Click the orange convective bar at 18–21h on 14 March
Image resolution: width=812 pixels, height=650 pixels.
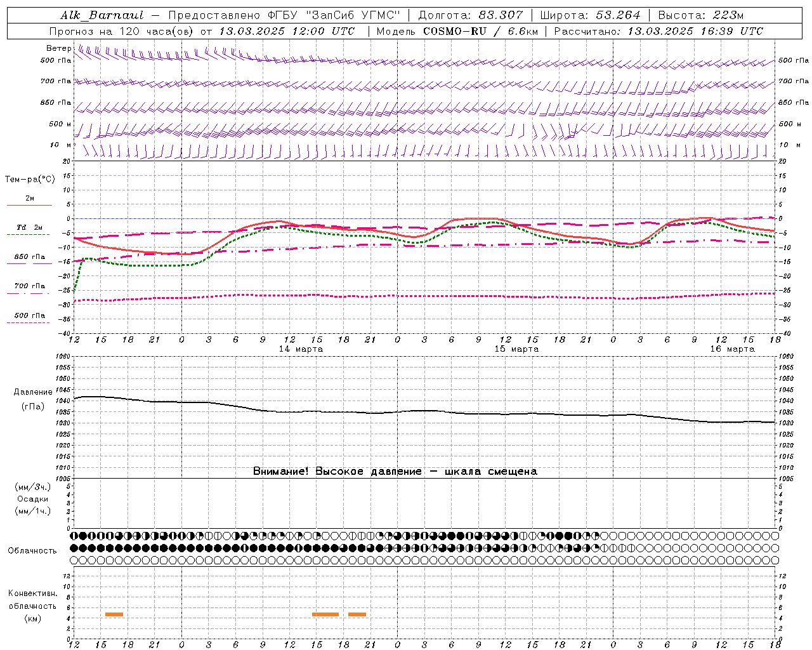pos(357,614)
